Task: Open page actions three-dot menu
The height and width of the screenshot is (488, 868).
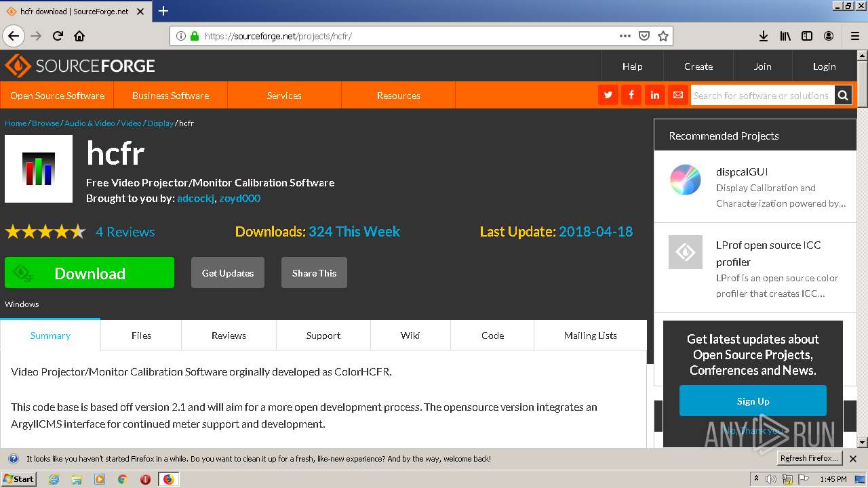Action: tap(625, 36)
